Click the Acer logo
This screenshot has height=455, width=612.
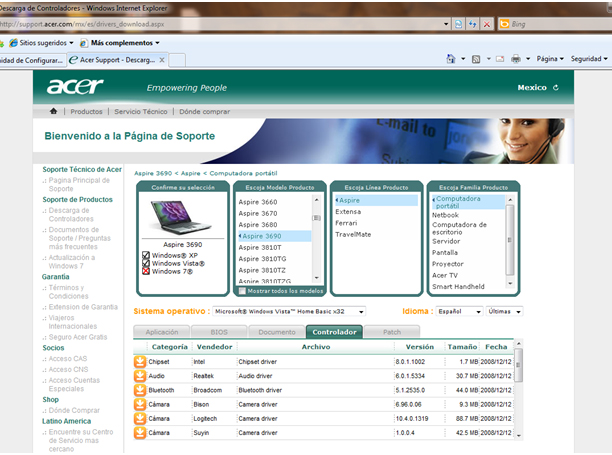coord(75,86)
